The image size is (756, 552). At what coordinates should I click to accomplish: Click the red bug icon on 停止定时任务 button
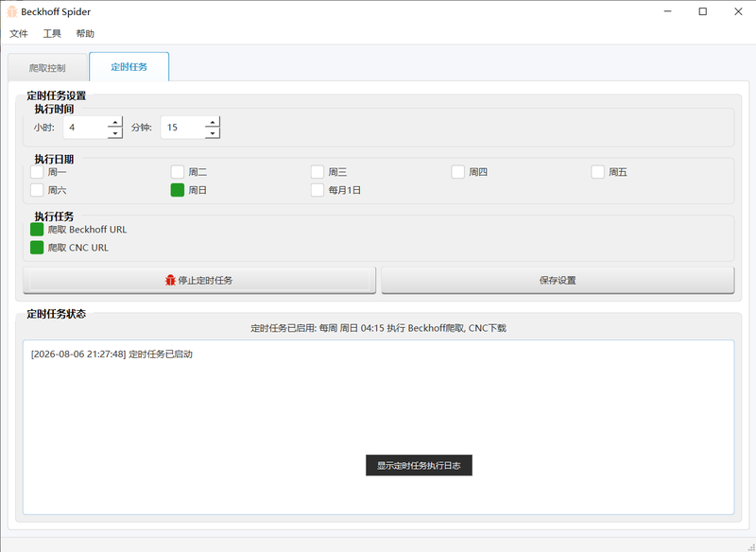[x=170, y=280]
